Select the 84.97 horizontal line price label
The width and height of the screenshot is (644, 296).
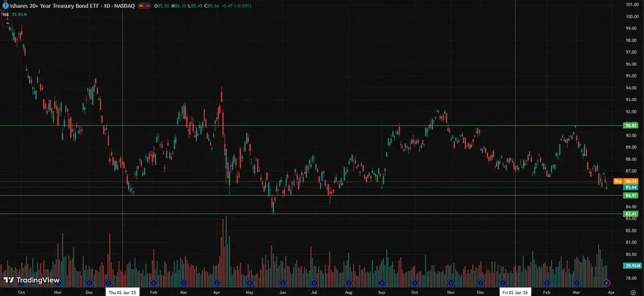(x=630, y=195)
